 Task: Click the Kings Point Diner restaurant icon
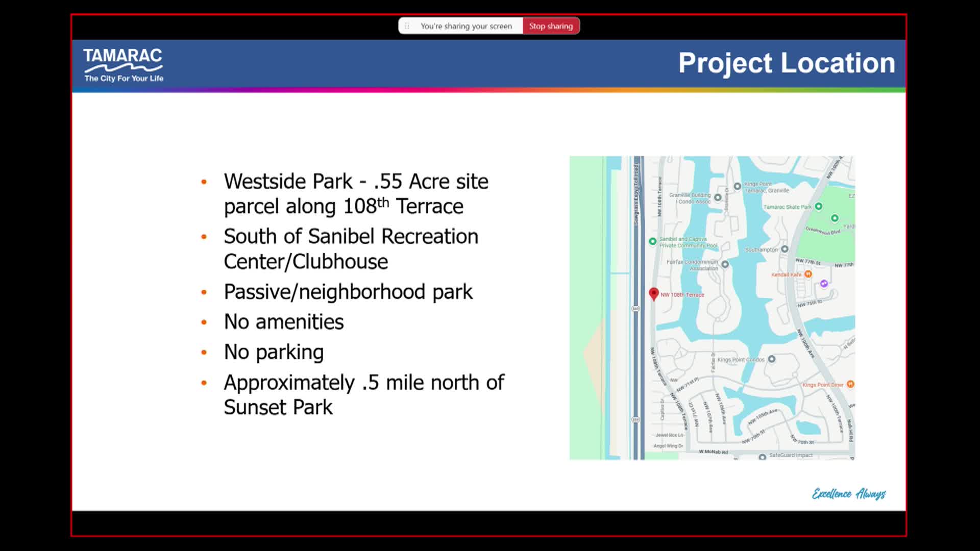[850, 384]
